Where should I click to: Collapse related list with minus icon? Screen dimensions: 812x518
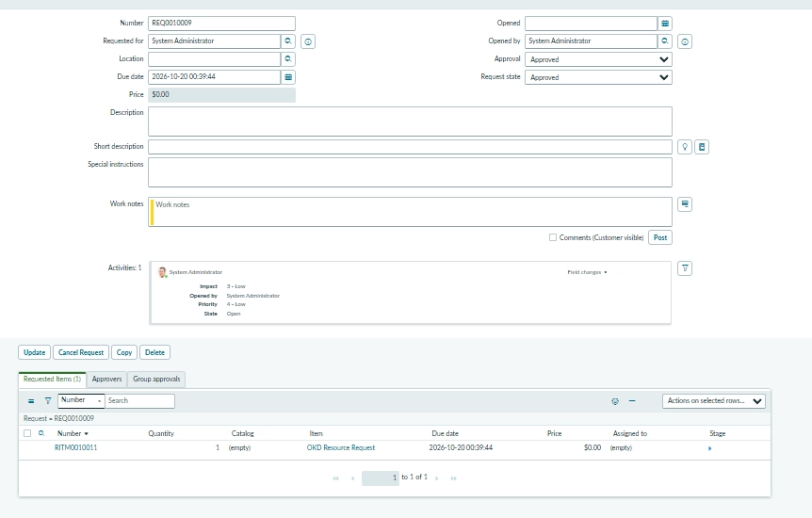(x=632, y=401)
